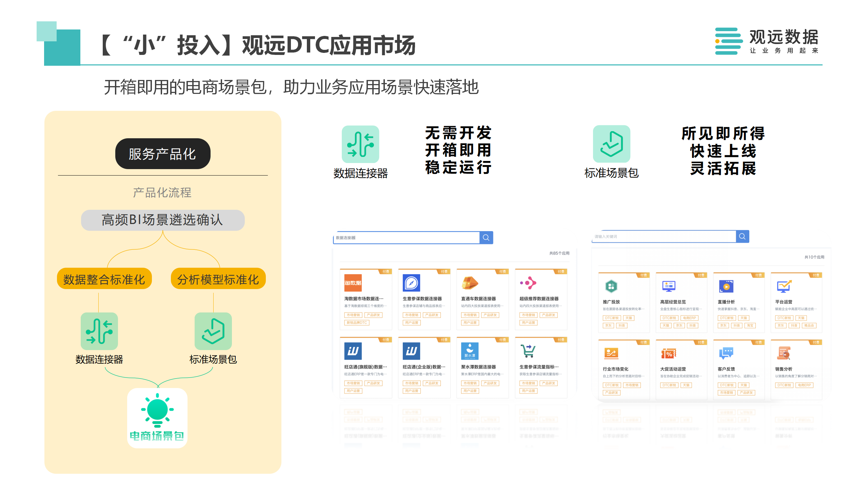868x488 pixels.
Task: Click the 生意参谋 compass icon
Action: coord(411,283)
